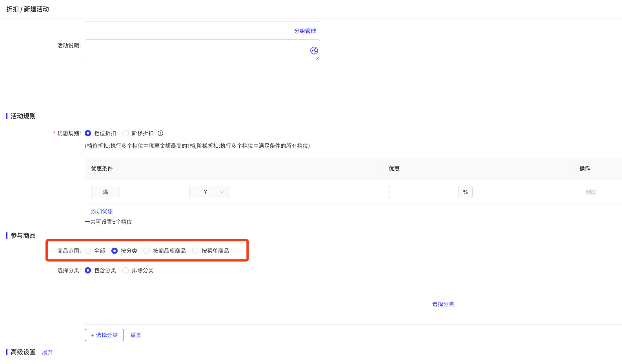
Task: Select the 包含分类 radio button
Action: (88, 270)
